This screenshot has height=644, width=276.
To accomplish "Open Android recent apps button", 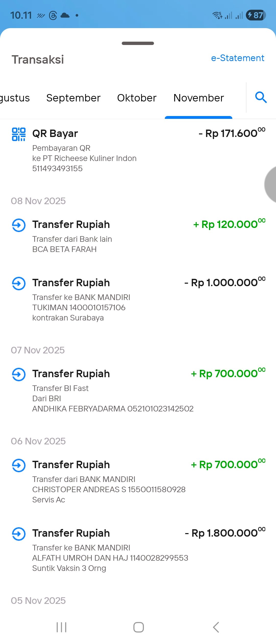I will (x=62, y=627).
